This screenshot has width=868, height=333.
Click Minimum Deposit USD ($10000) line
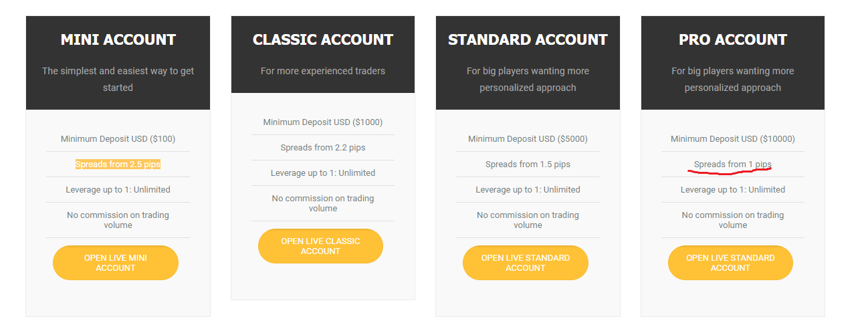point(733,139)
